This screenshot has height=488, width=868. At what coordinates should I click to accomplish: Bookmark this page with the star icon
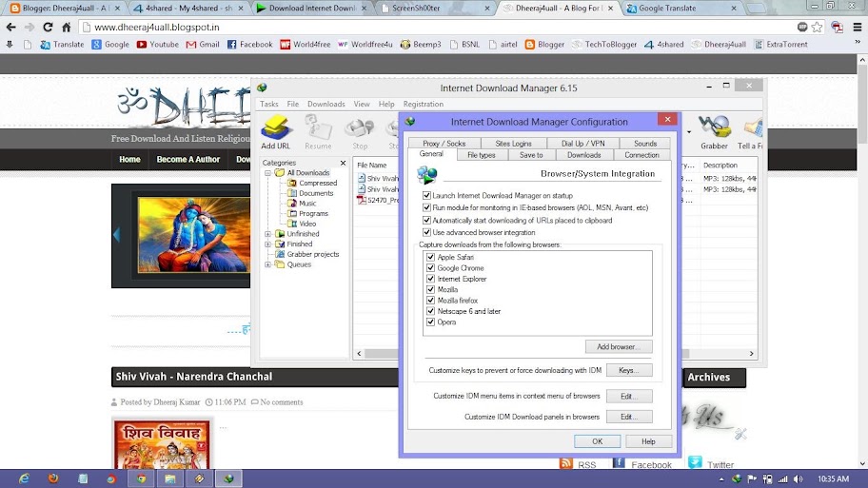click(817, 27)
